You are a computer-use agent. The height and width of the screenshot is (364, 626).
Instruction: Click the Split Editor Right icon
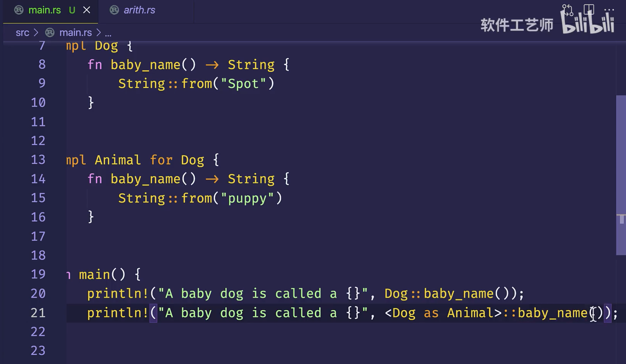click(x=588, y=10)
